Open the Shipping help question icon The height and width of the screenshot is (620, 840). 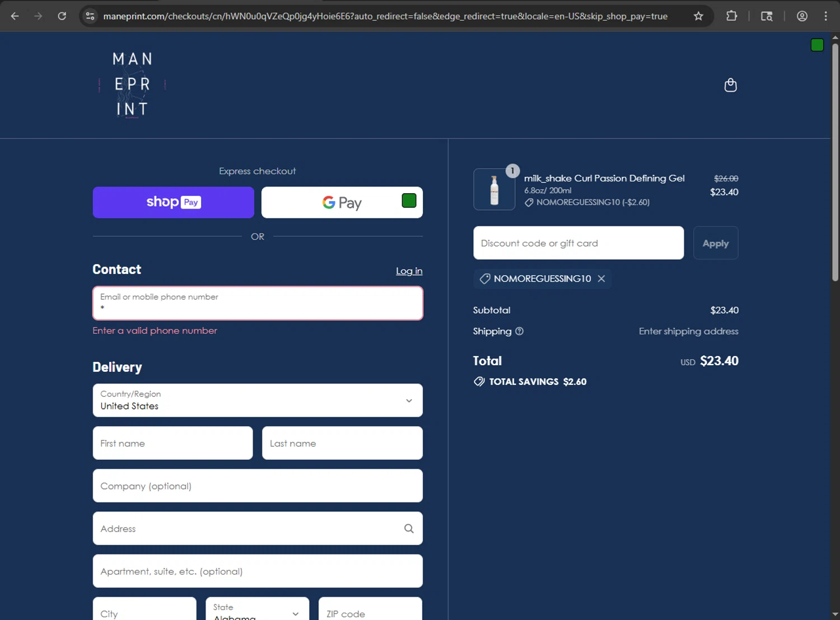[519, 331]
